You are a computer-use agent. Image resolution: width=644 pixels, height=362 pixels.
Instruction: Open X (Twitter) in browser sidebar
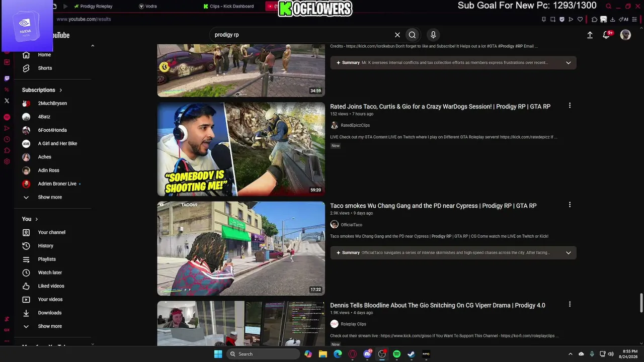pos(7,101)
